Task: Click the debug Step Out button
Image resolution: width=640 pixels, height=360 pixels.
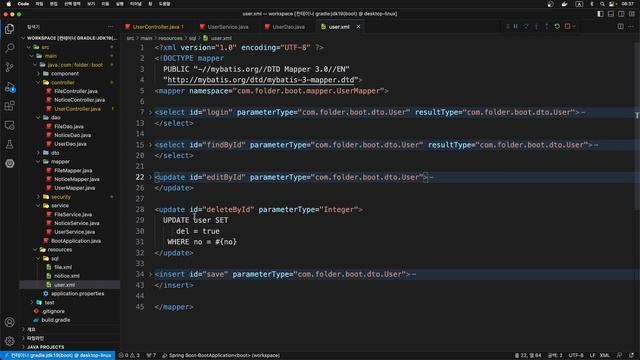Action: 547,27
